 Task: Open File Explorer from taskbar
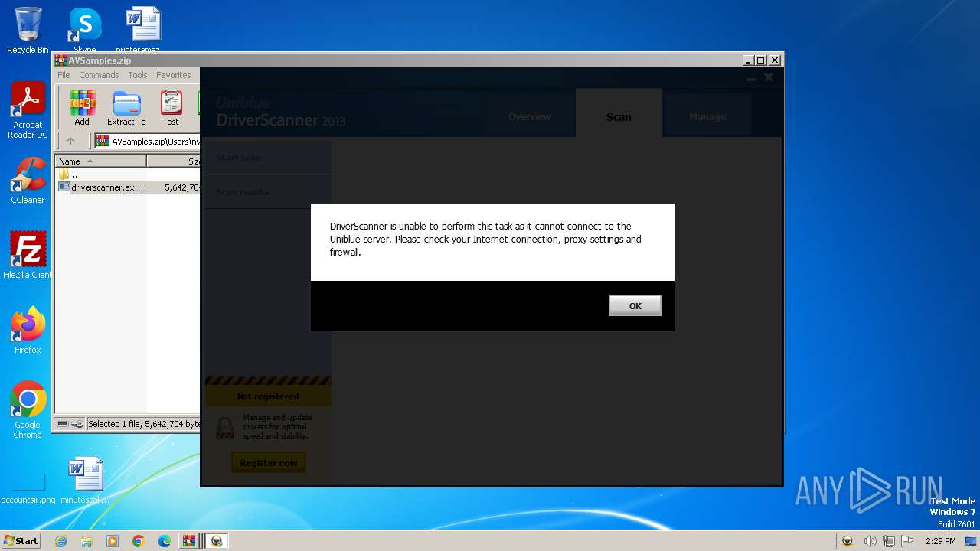click(x=87, y=541)
